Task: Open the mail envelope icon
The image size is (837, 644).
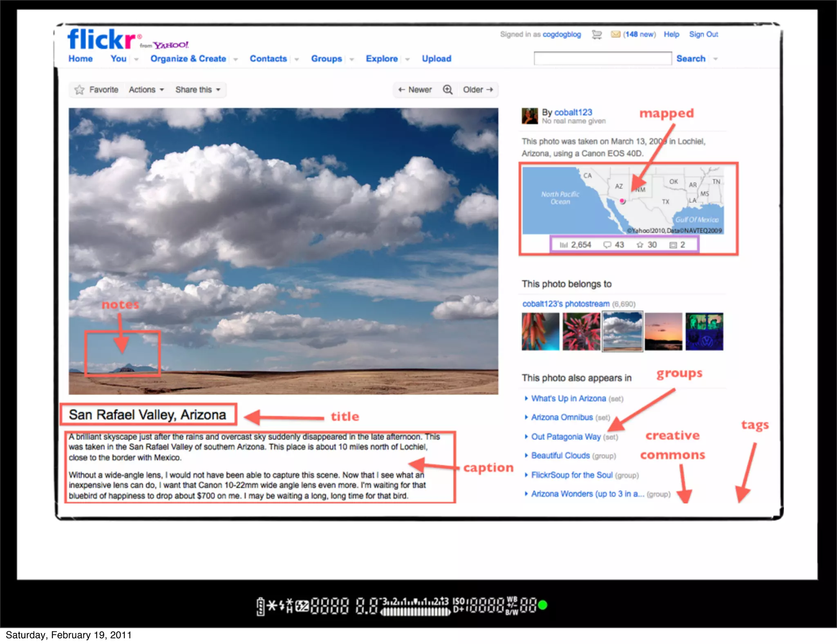Action: (x=615, y=34)
